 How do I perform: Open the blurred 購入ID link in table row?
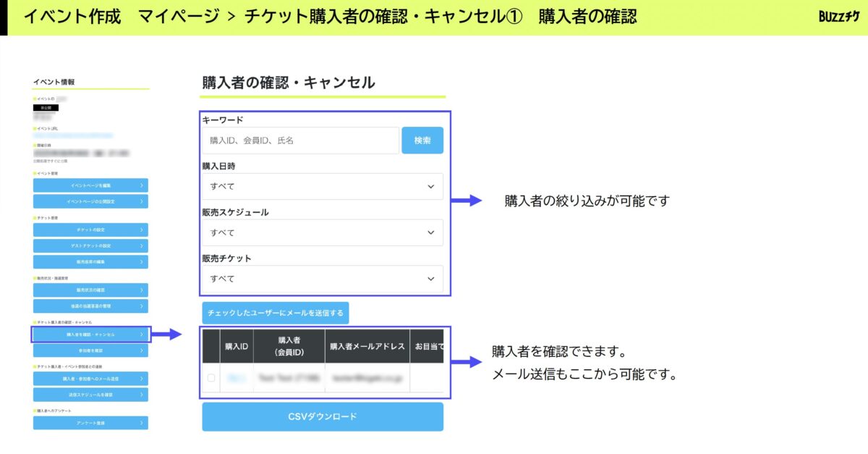tap(236, 378)
